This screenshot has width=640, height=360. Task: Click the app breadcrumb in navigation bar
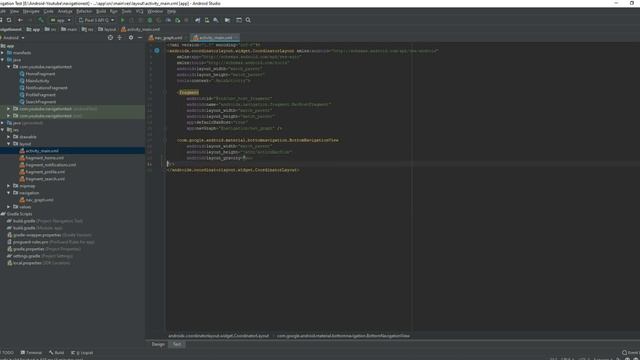tap(33, 29)
